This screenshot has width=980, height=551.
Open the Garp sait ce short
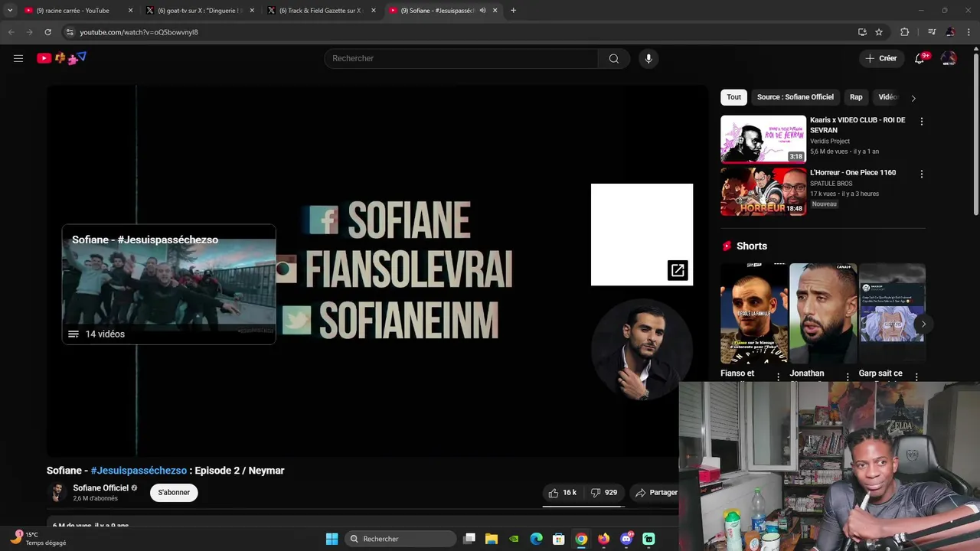(x=892, y=314)
